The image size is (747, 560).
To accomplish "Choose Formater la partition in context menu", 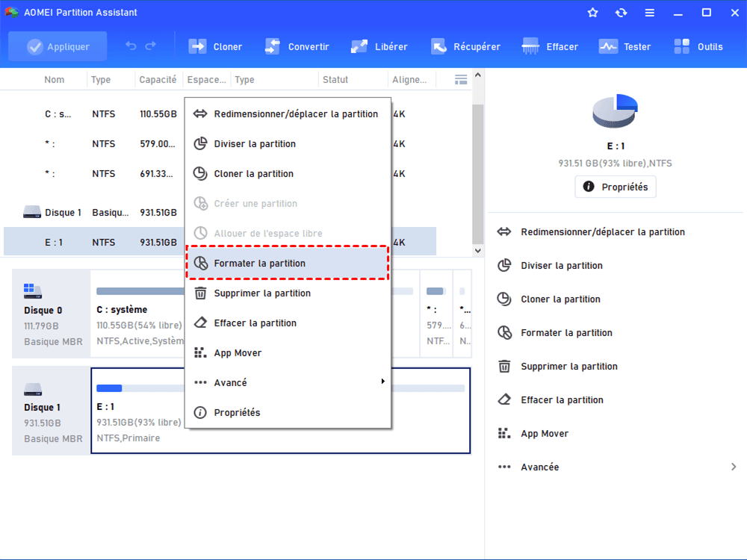I will [x=288, y=264].
